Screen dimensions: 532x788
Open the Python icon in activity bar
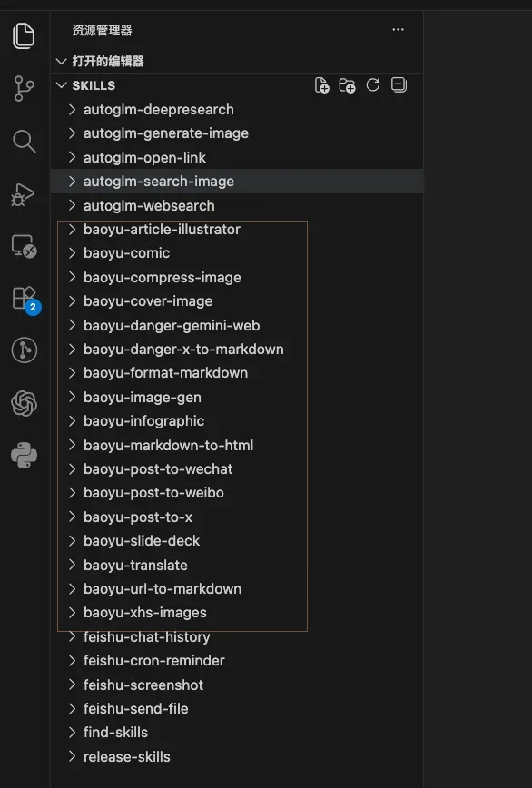click(25, 456)
